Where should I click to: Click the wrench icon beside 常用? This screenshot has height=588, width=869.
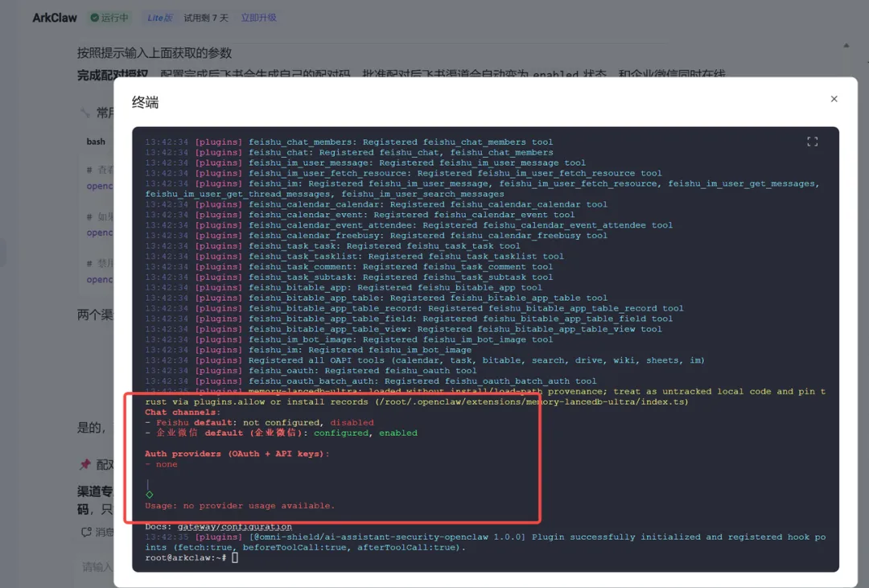[84, 113]
